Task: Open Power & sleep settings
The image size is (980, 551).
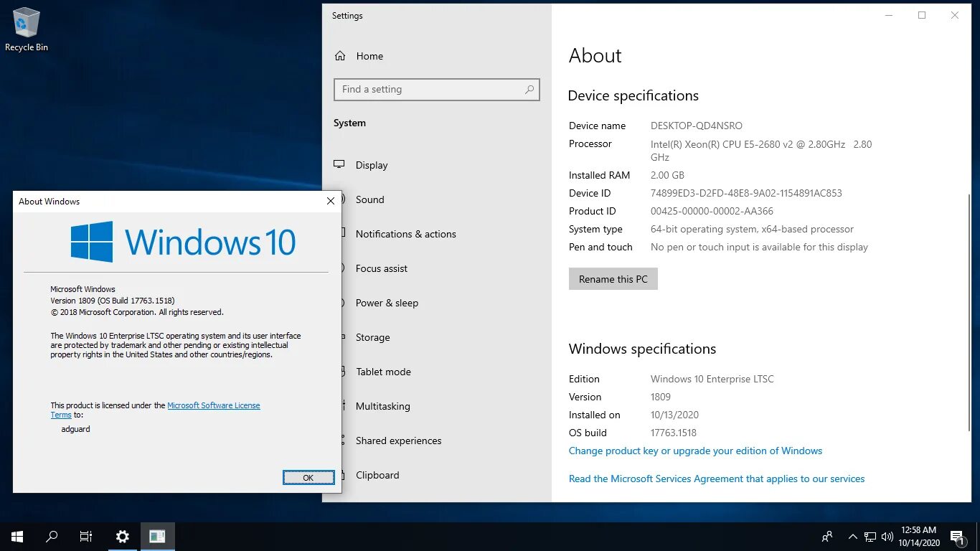Action: (387, 303)
